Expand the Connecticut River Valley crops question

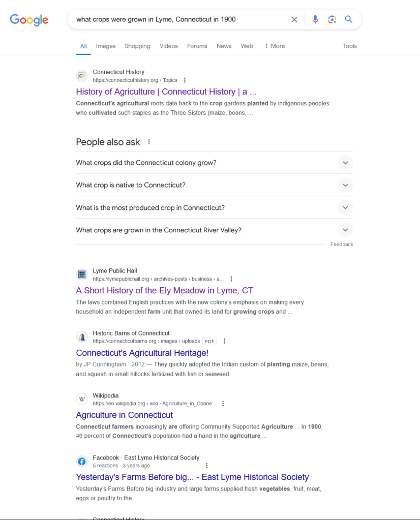[x=345, y=230]
